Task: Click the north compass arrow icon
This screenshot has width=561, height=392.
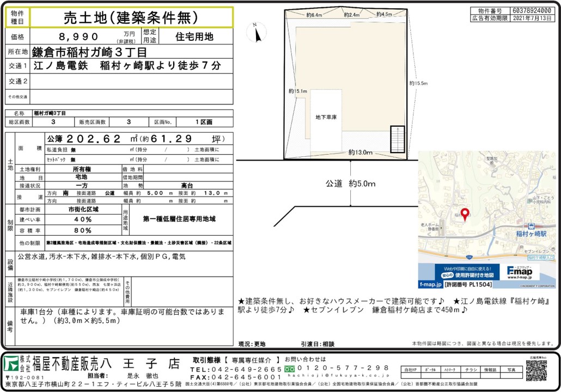Action: tap(257, 32)
